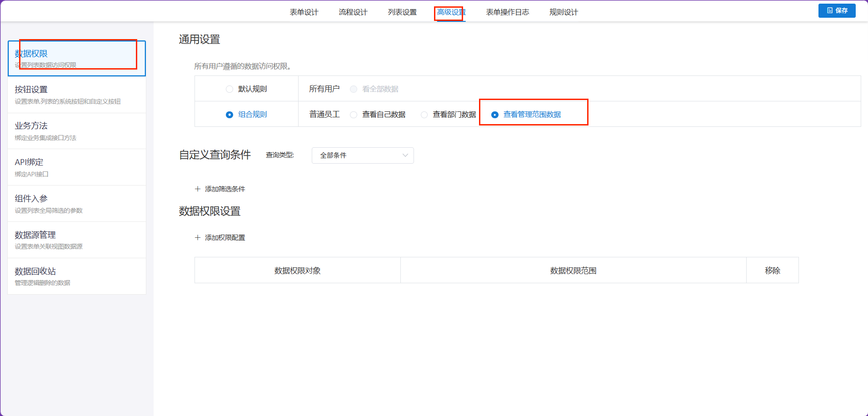Open 数据回收站 sidebar entry

coord(77,276)
